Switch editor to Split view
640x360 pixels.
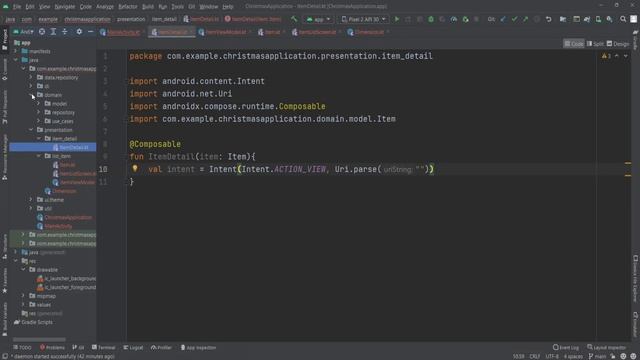click(x=595, y=44)
